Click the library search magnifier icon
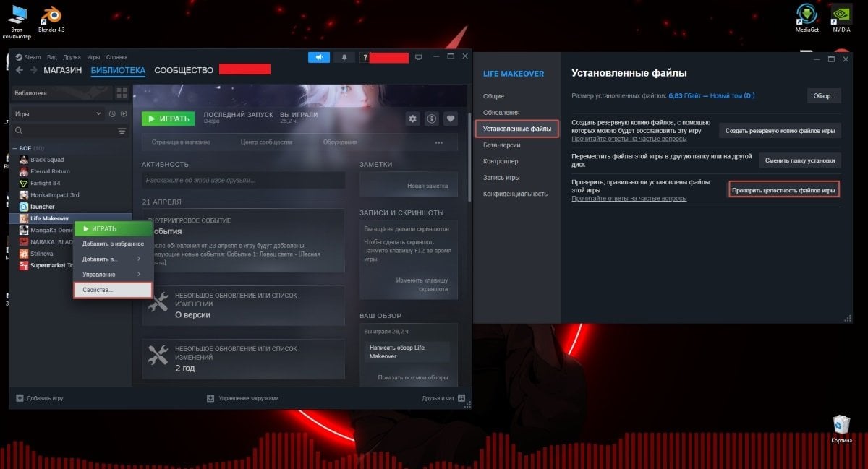 (x=20, y=131)
